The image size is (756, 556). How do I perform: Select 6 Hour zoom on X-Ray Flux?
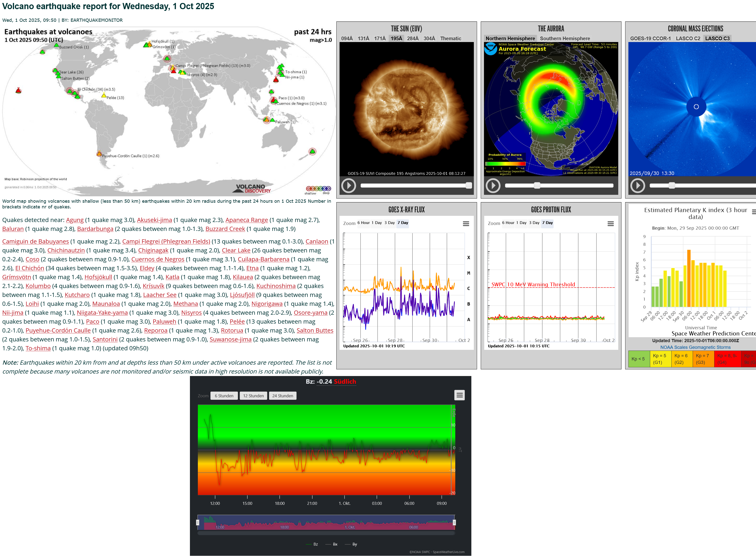pyautogui.click(x=363, y=223)
